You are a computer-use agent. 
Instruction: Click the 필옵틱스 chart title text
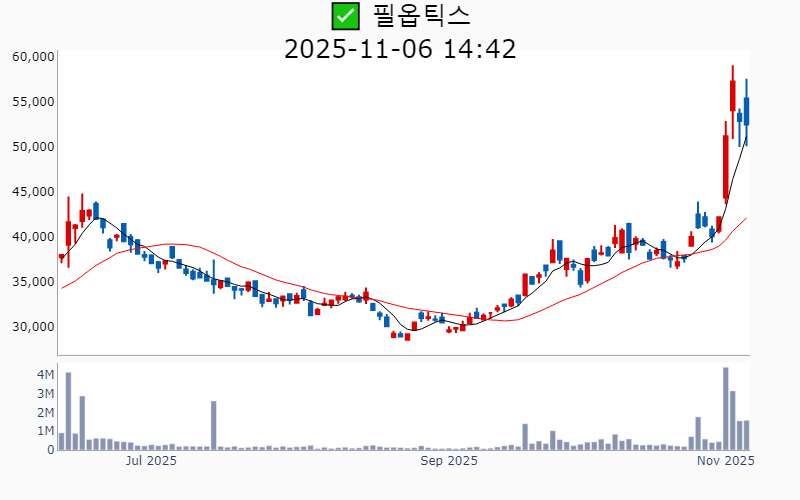pyautogui.click(x=421, y=16)
